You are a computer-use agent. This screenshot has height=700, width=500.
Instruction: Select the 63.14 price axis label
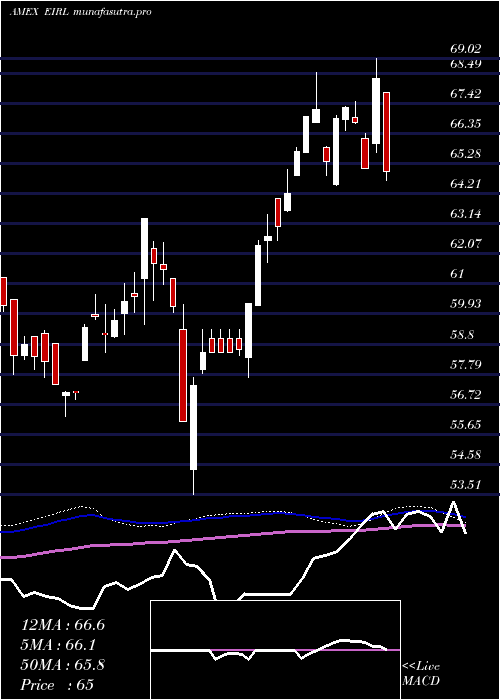point(466,214)
